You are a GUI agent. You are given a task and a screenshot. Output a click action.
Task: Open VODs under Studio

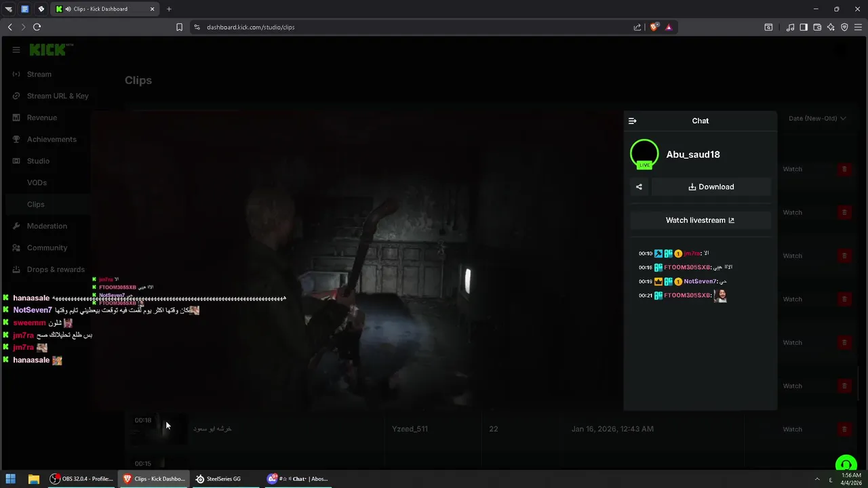point(37,182)
